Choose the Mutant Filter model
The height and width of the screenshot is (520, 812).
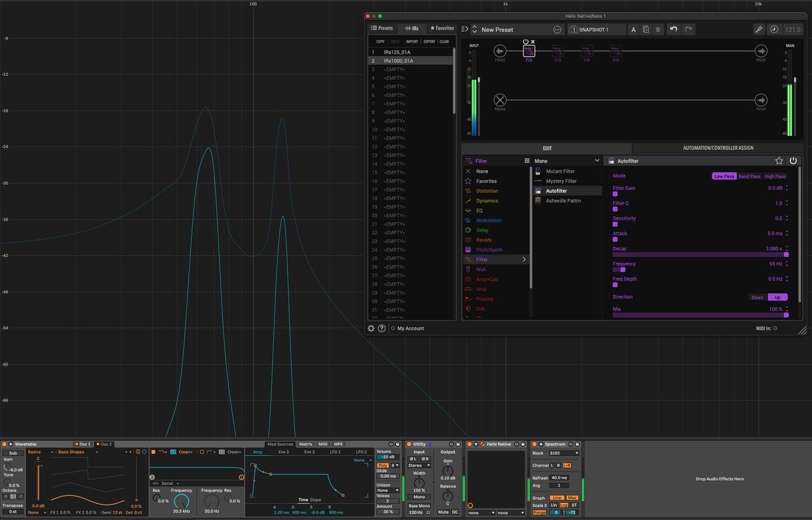tap(566, 171)
